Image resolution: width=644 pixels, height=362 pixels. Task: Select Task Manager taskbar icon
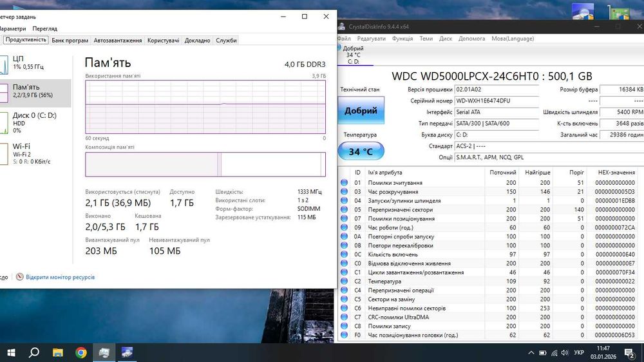(x=104, y=352)
